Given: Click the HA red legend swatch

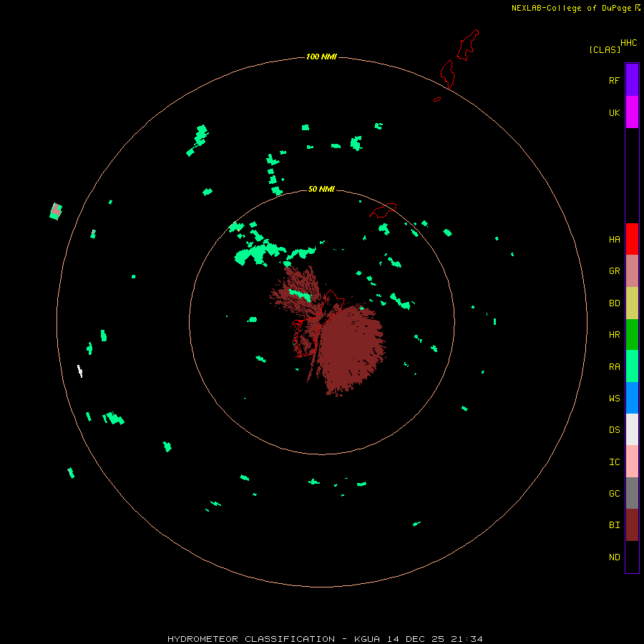Looking at the screenshot, I should click(x=632, y=239).
